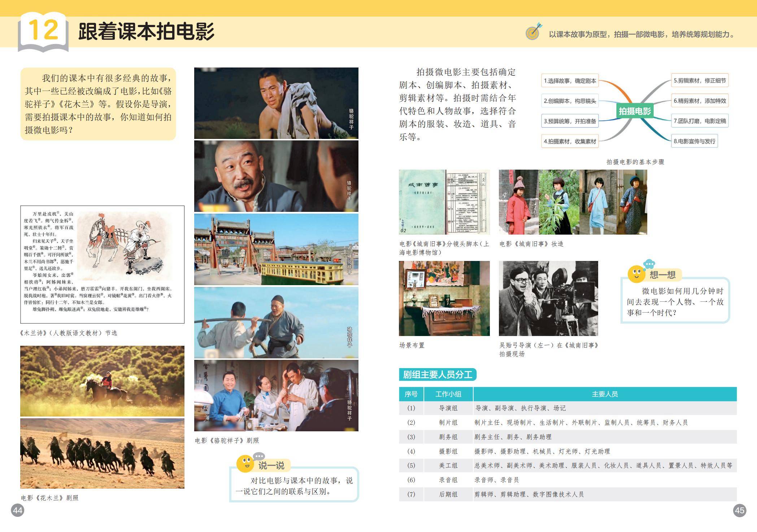
Task: Select the 8.电影宣传与发行 node
Action: click(694, 141)
